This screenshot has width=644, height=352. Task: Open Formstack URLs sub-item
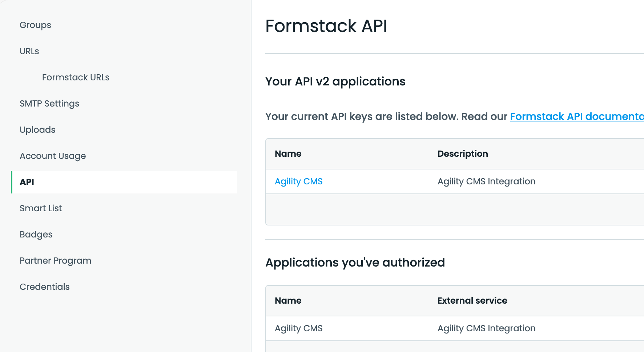pos(76,77)
